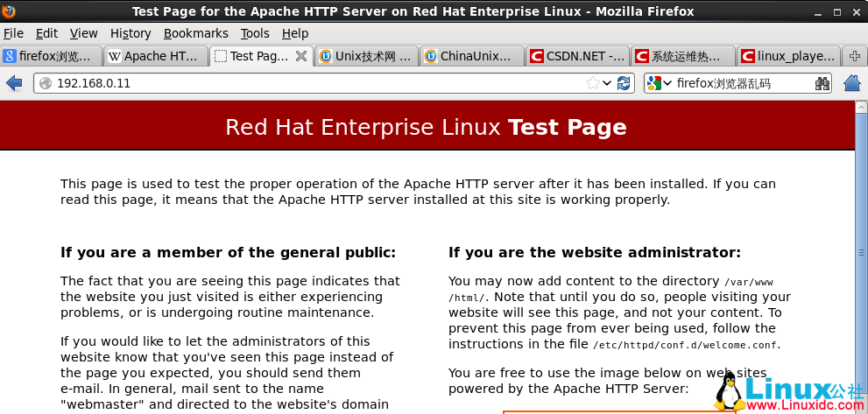
Task: Click the heading about general public members
Action: tap(228, 253)
